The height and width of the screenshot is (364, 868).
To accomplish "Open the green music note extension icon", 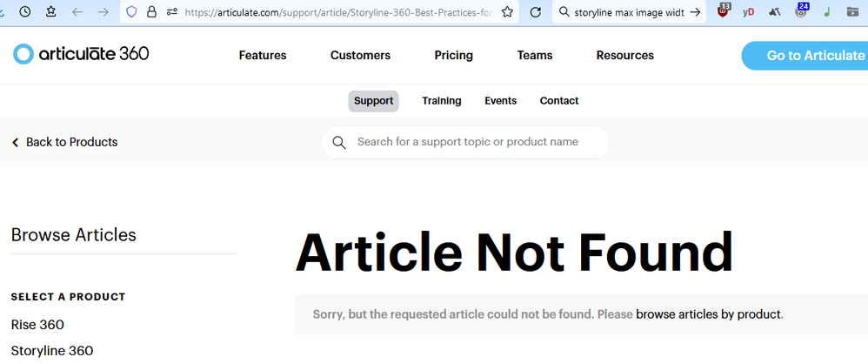I will click(x=826, y=11).
